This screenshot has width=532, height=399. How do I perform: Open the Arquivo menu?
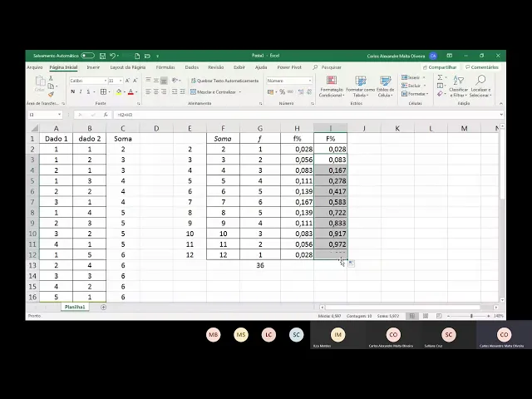[x=35, y=67]
